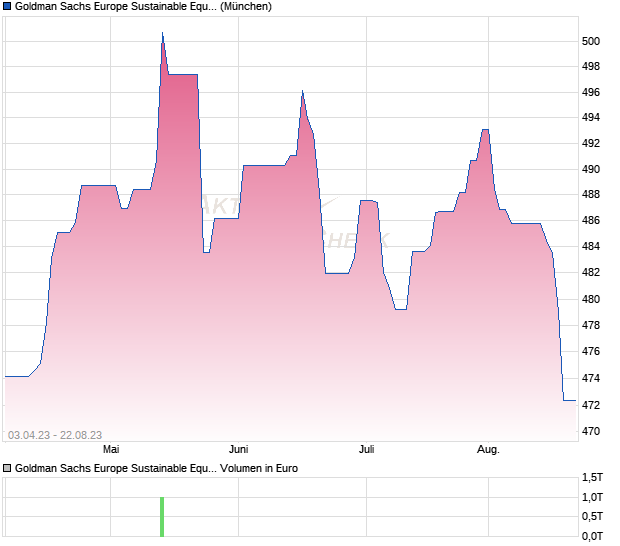Click the 476 price axis value
This screenshot has height=546, width=620.
(591, 351)
